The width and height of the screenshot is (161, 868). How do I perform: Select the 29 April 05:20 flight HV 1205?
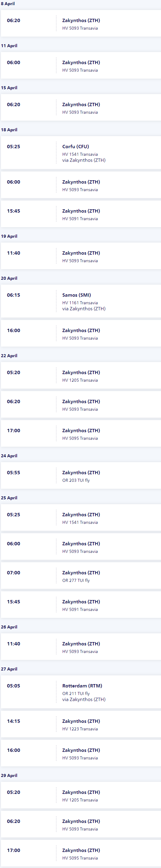coord(81,795)
